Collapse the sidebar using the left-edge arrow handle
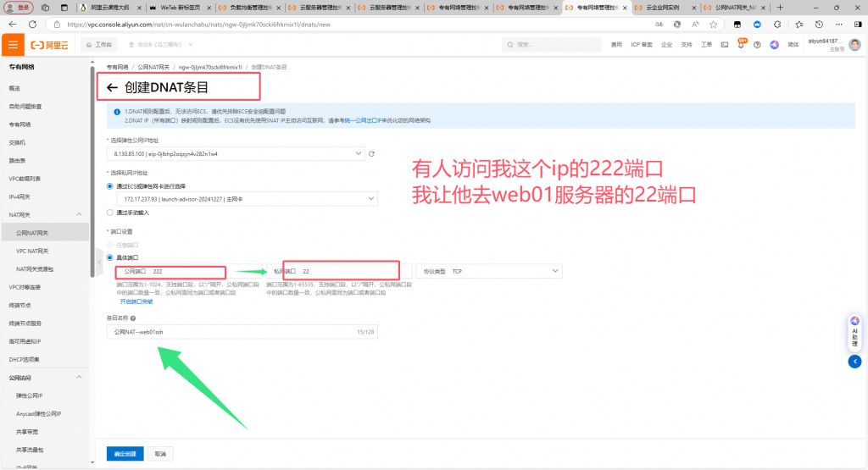868x470 pixels. point(99,257)
